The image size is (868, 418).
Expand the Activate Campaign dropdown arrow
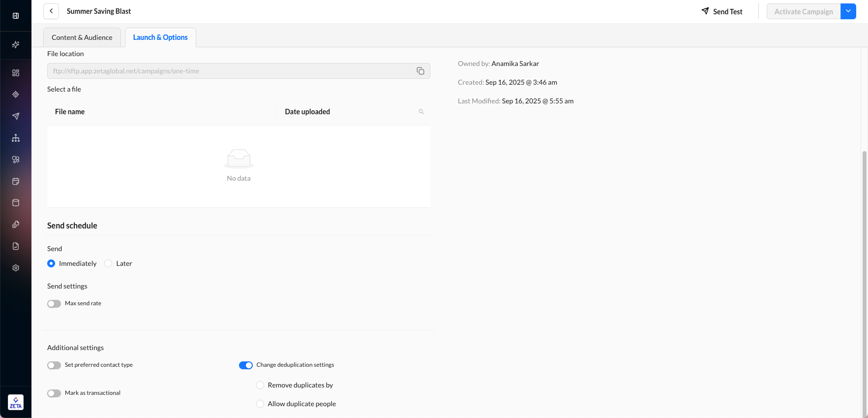[x=848, y=11]
